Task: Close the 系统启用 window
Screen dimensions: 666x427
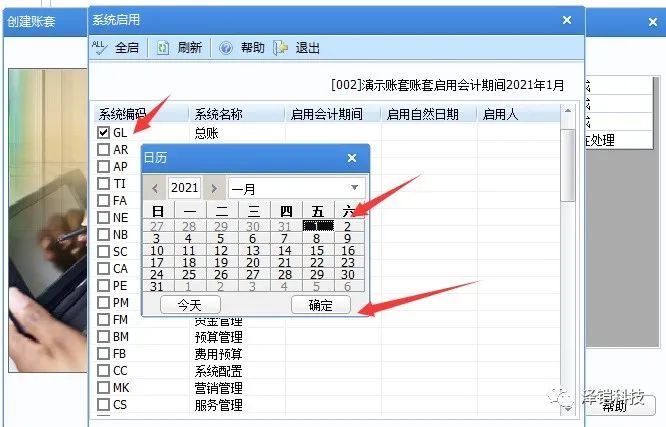Action: (x=567, y=20)
